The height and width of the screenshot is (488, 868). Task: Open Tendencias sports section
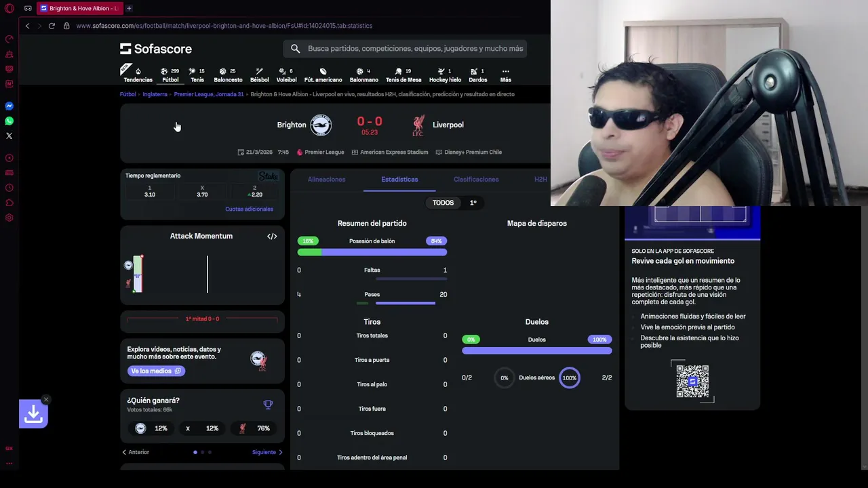tap(138, 75)
